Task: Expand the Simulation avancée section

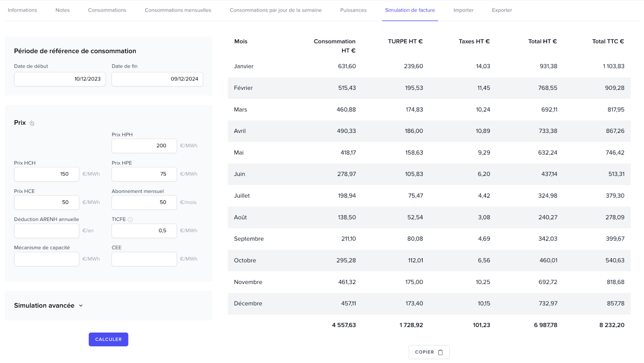Action: click(x=48, y=305)
